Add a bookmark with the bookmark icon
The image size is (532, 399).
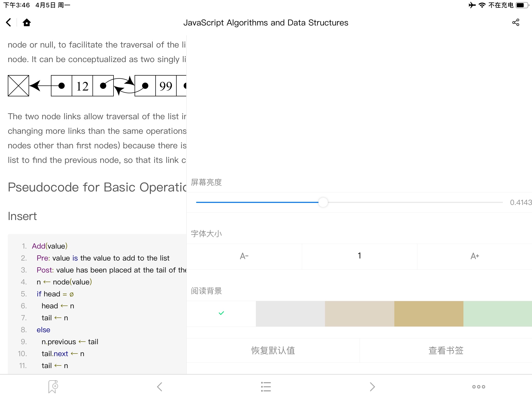coord(53,387)
